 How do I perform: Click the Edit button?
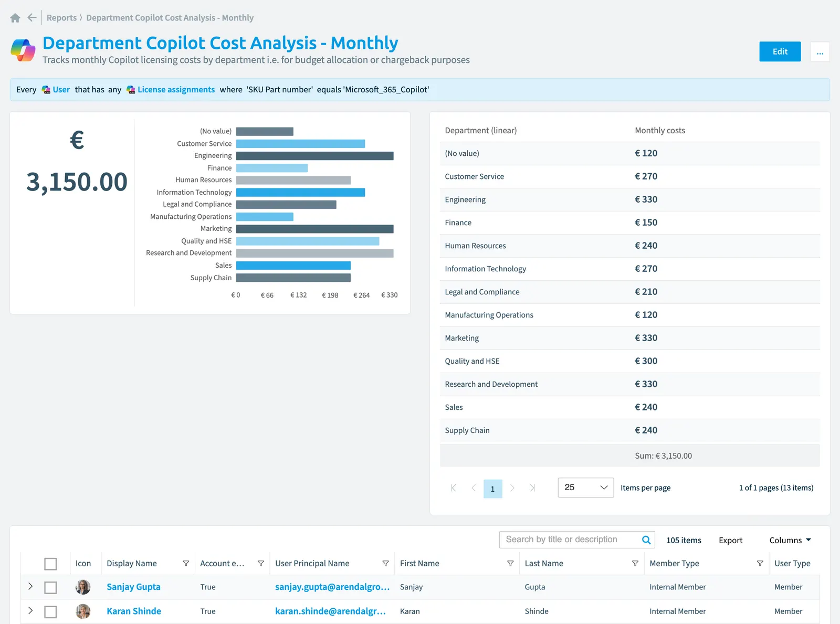(x=780, y=51)
